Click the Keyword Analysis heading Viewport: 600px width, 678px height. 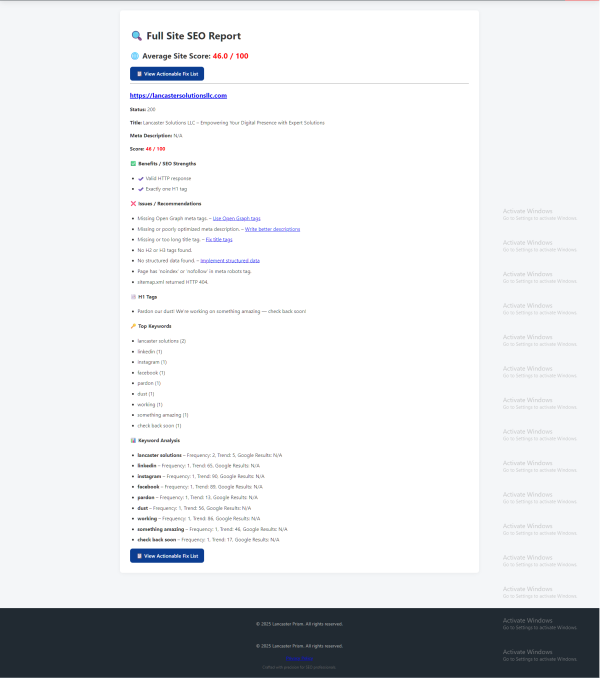[x=159, y=440]
